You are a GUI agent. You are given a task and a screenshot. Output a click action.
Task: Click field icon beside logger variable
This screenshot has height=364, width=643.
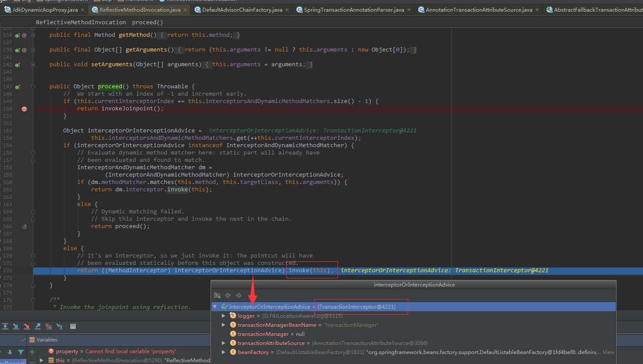point(233,316)
